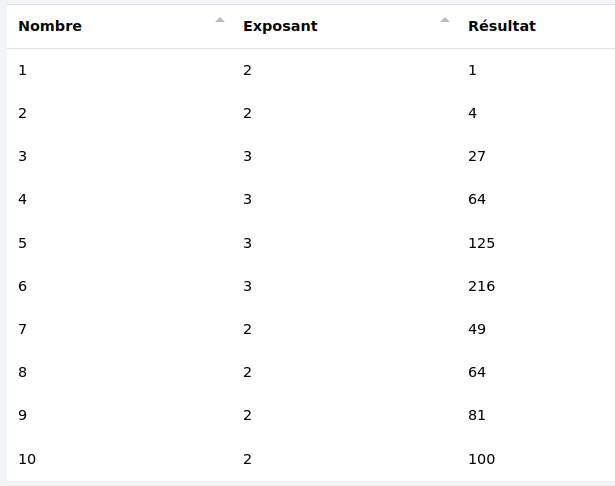
Task: Select the Nombre cell with value 5
Action: coord(23,243)
